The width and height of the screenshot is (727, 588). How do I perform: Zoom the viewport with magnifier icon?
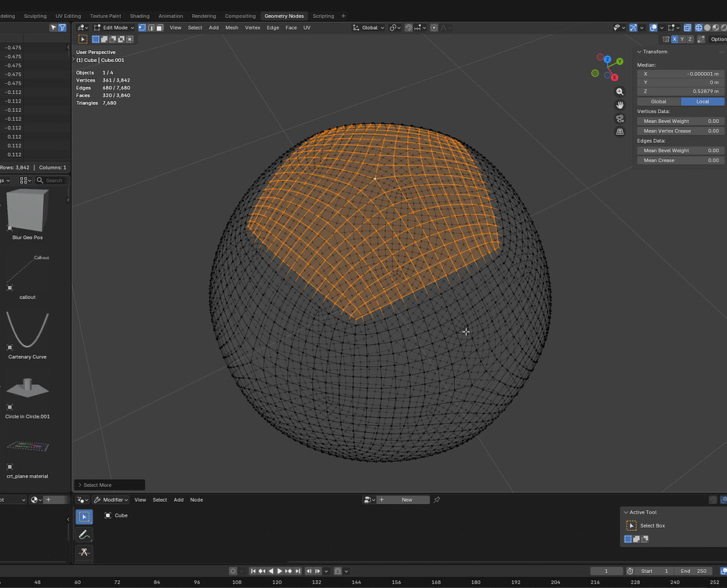(x=620, y=92)
